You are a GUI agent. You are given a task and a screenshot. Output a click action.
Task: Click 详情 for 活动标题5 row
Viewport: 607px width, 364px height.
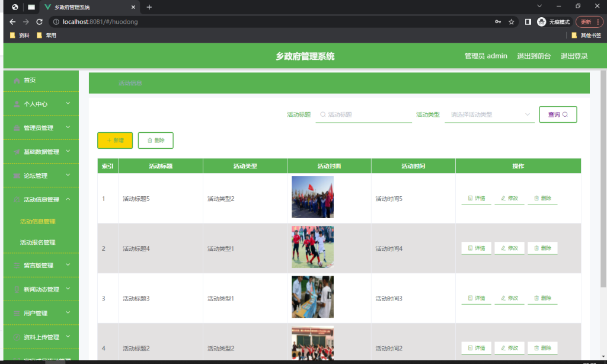pyautogui.click(x=476, y=199)
